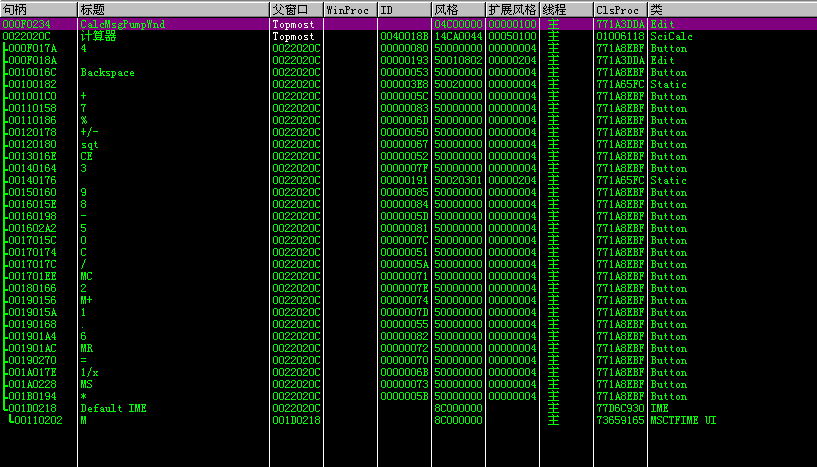Select the Backspace button row

click(x=107, y=72)
